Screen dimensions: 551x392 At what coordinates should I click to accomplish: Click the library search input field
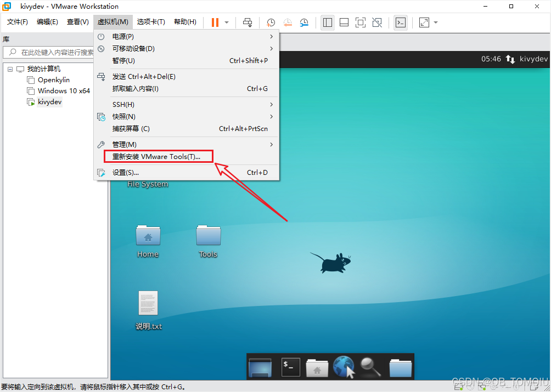pos(49,52)
